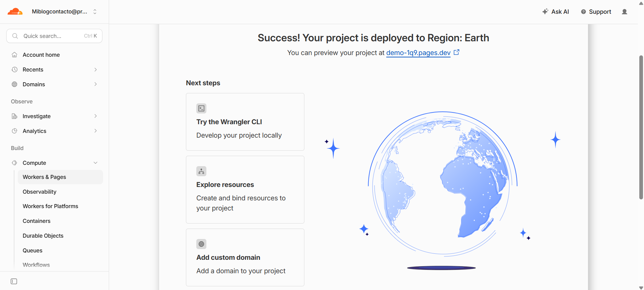This screenshot has height=290, width=644.
Task: Click the Build section label
Action: coord(17,148)
